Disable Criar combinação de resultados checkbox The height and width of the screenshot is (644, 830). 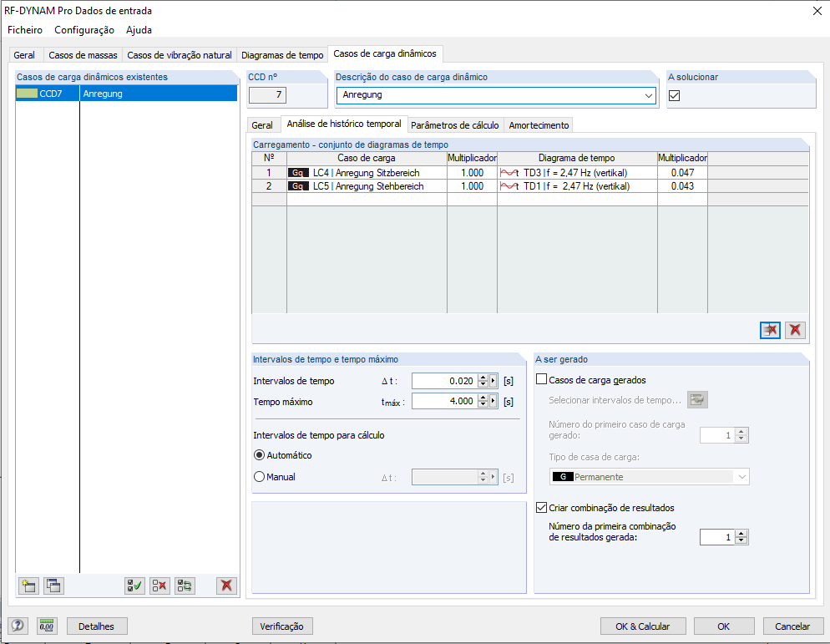[542, 507]
